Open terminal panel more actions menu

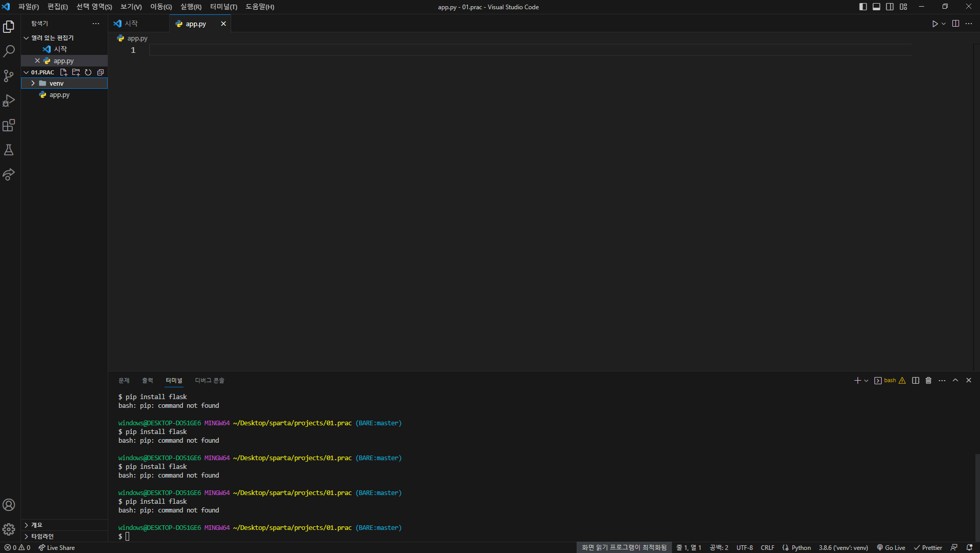coord(942,380)
